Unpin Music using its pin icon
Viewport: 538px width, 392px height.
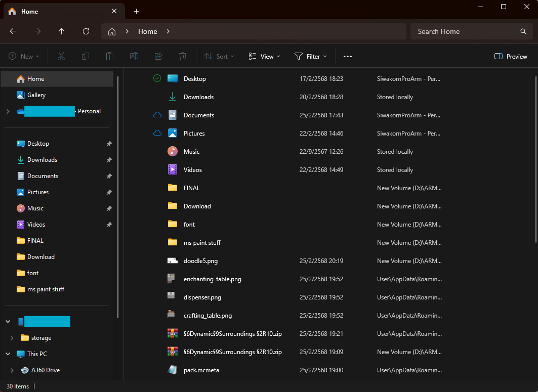[109, 208]
